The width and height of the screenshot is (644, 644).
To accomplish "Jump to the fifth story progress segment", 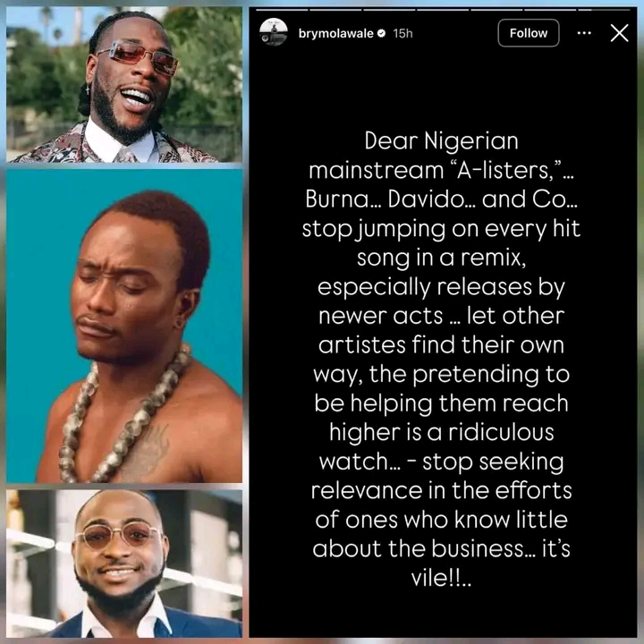I will pyautogui.click(x=497, y=9).
